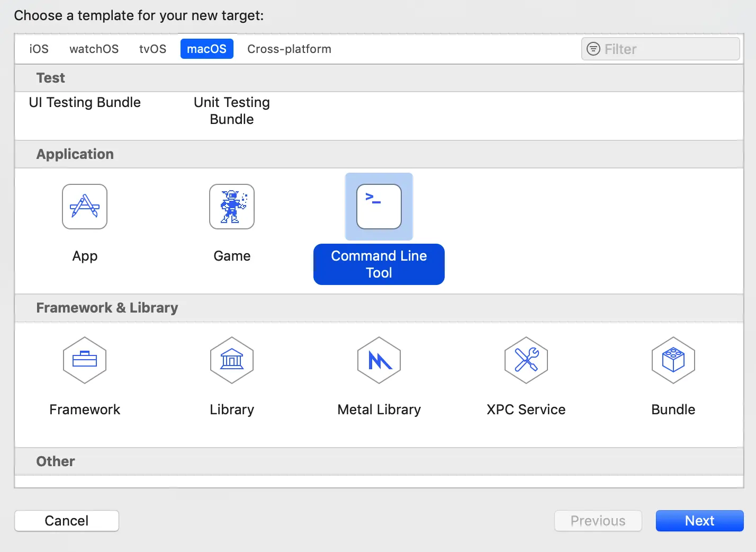Viewport: 756px width, 552px height.
Task: Cancel the template chooser dialog
Action: tap(67, 521)
